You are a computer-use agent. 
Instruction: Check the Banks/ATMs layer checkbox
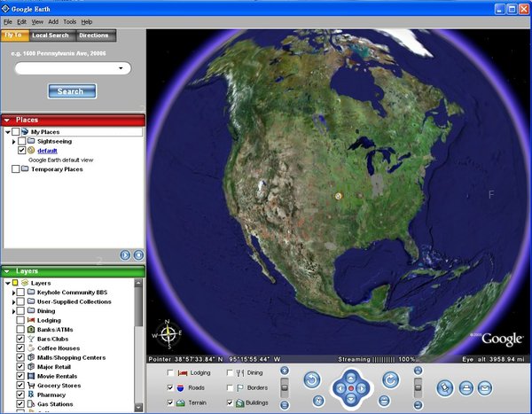pyautogui.click(x=20, y=329)
